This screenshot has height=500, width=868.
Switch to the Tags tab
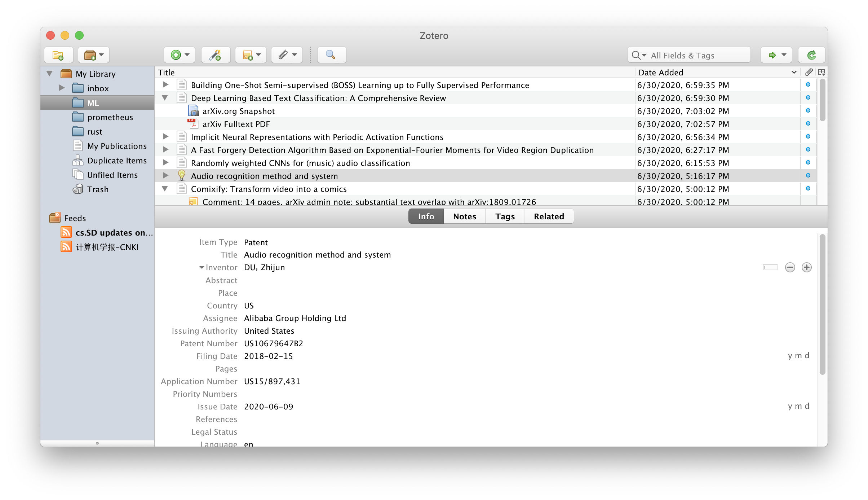[505, 216]
